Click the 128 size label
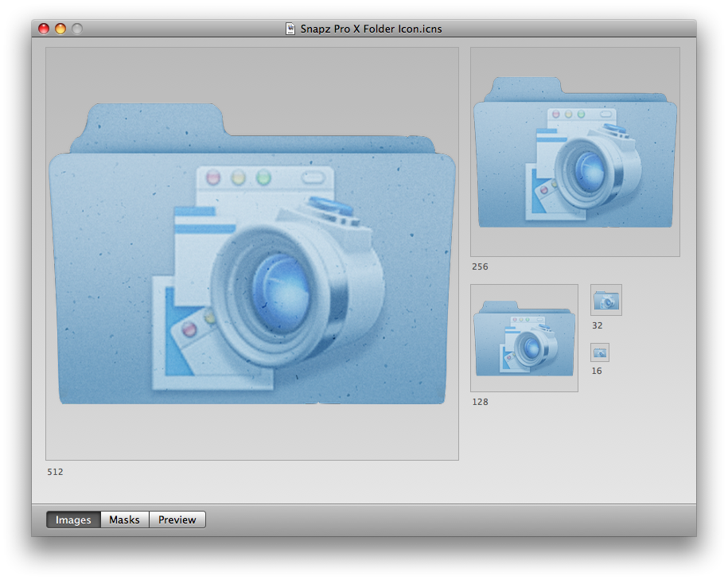The width and height of the screenshot is (728, 580). [x=480, y=402]
